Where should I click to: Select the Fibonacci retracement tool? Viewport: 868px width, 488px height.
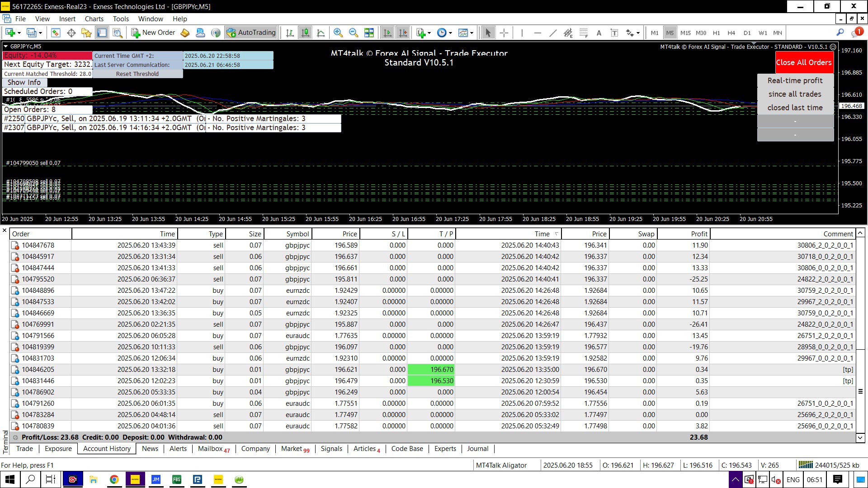click(583, 33)
